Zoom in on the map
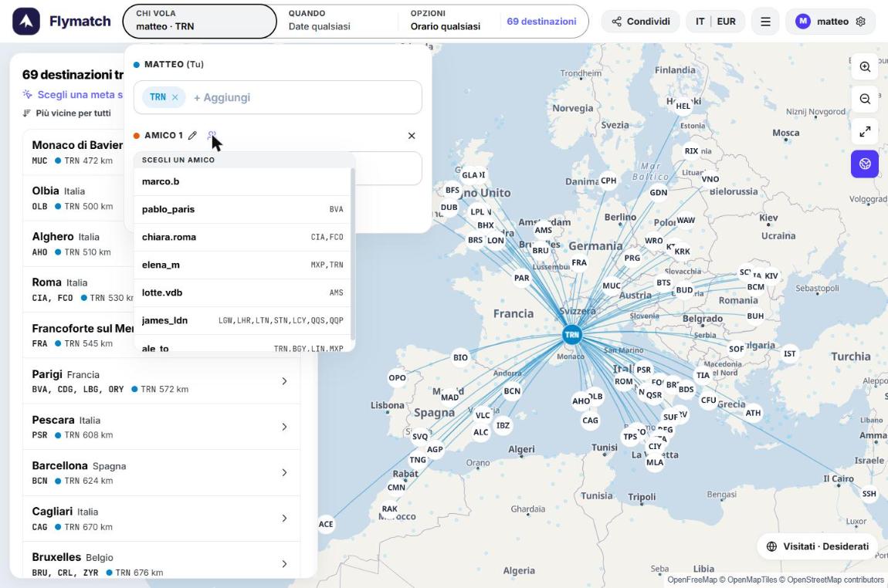The image size is (888, 588). [865, 67]
